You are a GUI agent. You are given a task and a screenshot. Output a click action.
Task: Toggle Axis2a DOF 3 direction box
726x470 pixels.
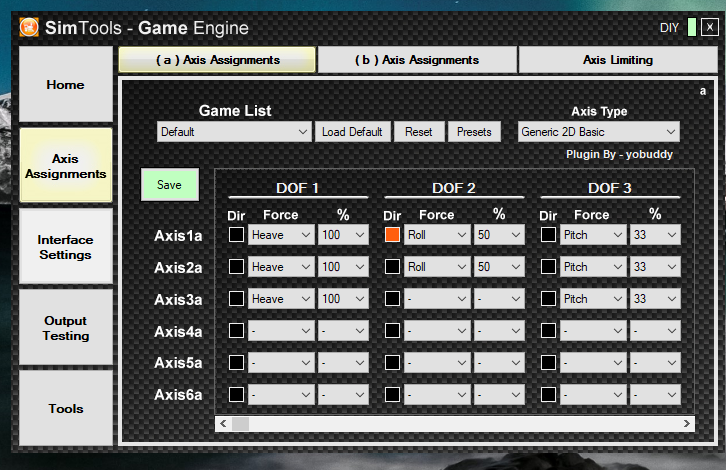[x=548, y=267]
